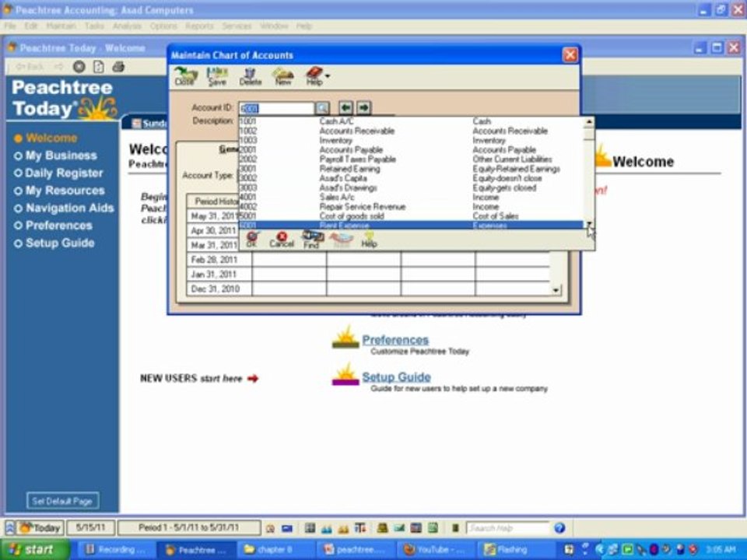This screenshot has width=747, height=560.
Task: Click the Account ID lookup magnifier icon
Action: point(322,108)
